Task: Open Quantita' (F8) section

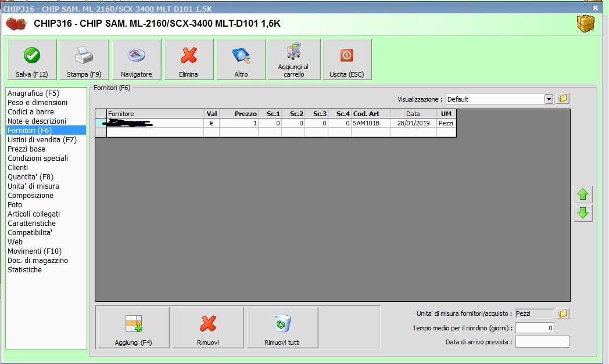Action: 30,177
